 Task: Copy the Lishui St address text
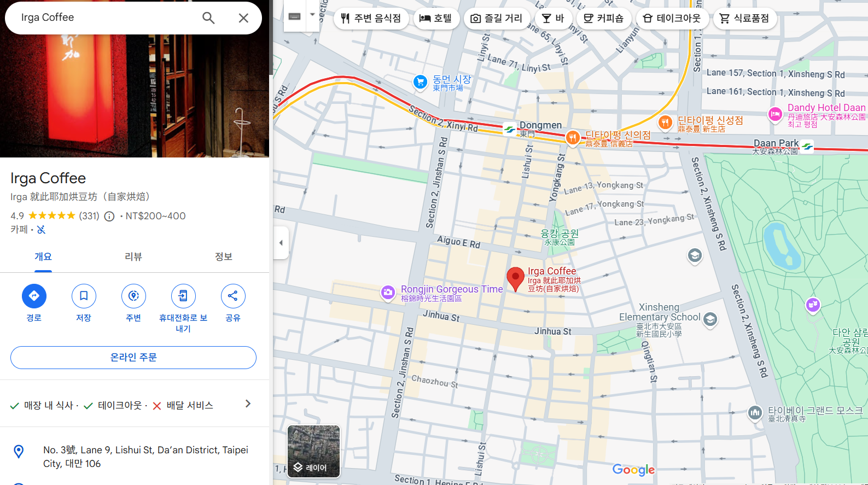pyautogui.click(x=145, y=457)
